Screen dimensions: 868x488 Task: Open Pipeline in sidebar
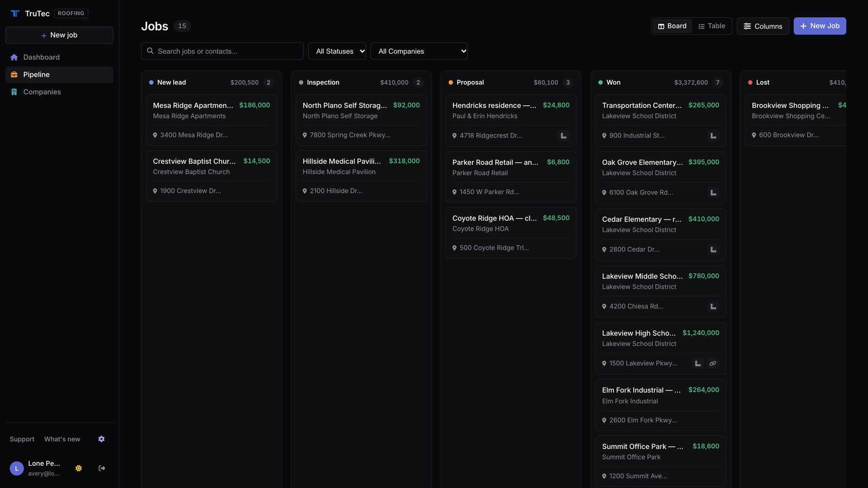click(x=59, y=75)
